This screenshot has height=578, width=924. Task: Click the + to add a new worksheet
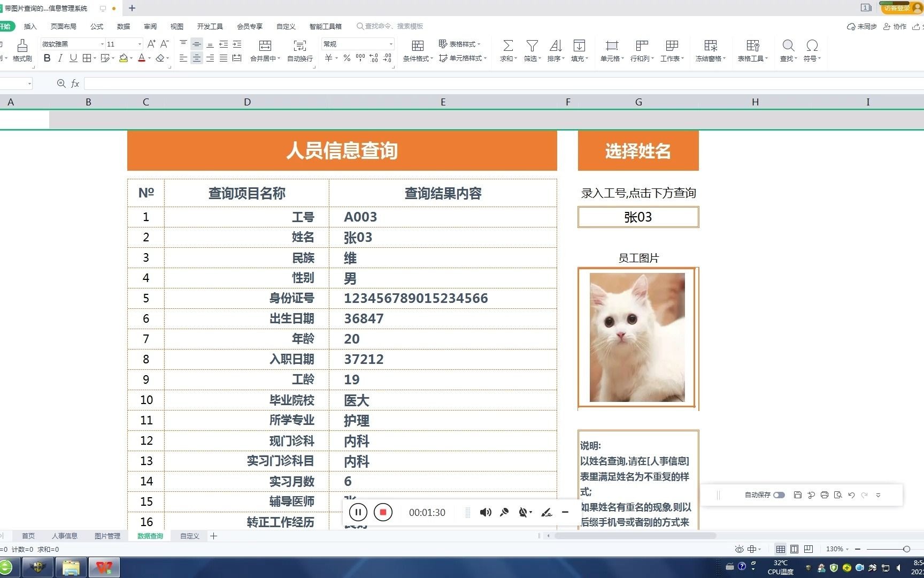pos(213,536)
